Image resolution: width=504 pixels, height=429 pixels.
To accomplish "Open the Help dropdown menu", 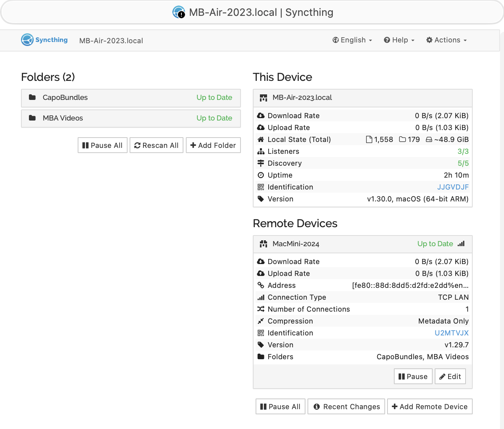I will point(399,40).
